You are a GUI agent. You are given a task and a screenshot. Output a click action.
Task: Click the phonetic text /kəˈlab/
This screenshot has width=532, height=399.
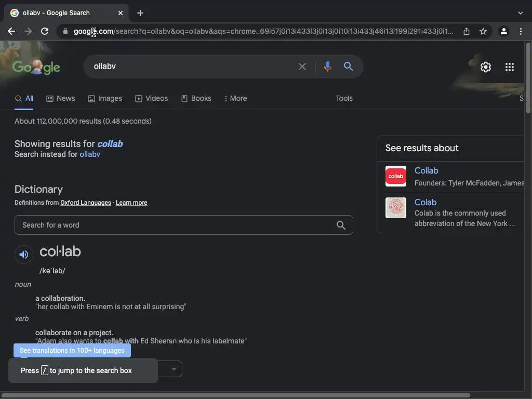52,271
